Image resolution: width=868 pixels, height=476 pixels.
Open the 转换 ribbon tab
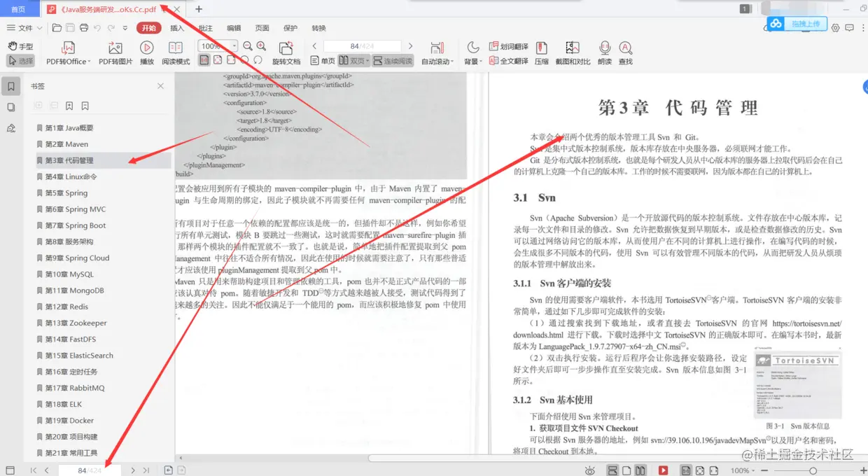[318, 28]
